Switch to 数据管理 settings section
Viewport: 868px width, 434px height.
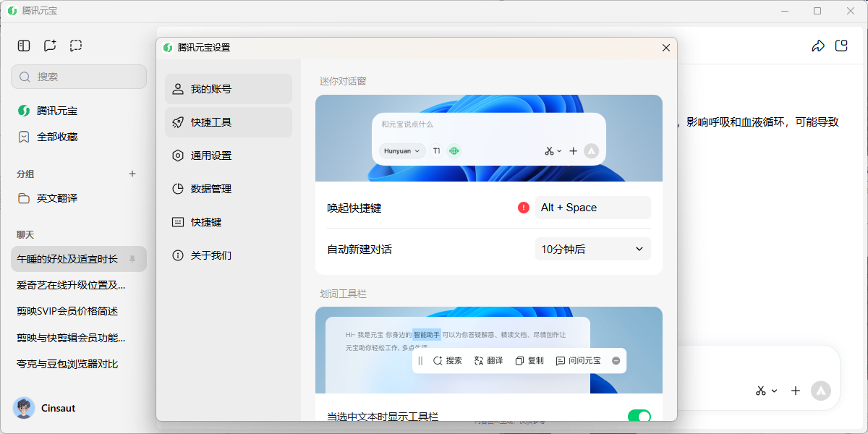coord(229,189)
